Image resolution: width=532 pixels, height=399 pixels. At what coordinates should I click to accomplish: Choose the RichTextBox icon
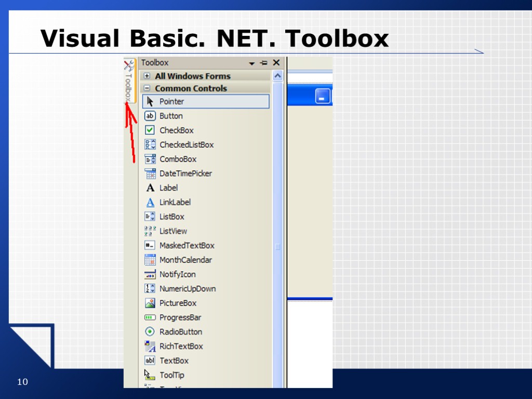click(x=150, y=346)
